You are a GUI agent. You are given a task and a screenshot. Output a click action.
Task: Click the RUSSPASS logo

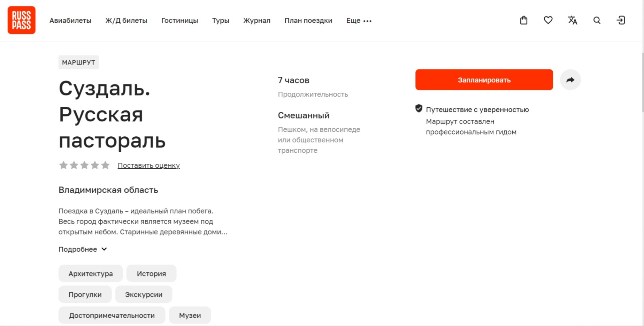tap(22, 20)
